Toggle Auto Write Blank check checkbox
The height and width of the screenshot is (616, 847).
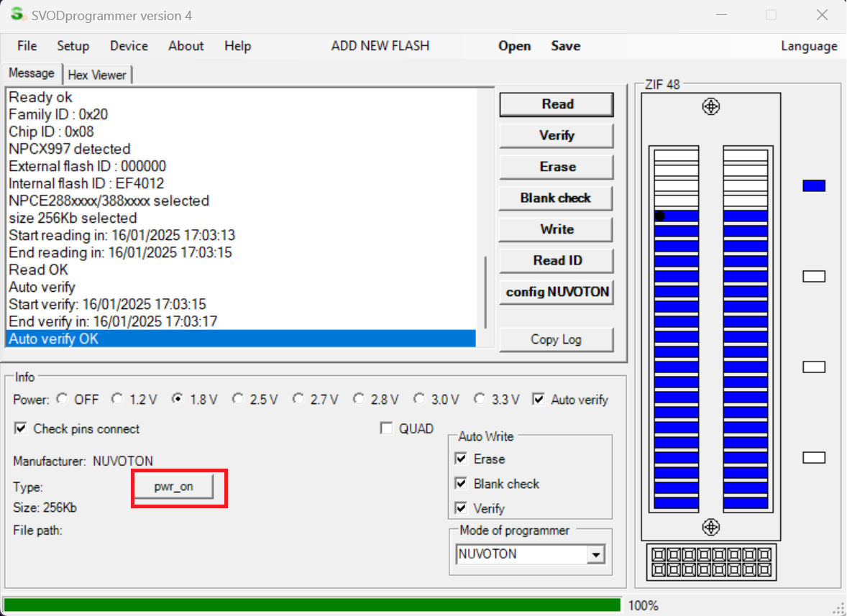click(x=461, y=483)
